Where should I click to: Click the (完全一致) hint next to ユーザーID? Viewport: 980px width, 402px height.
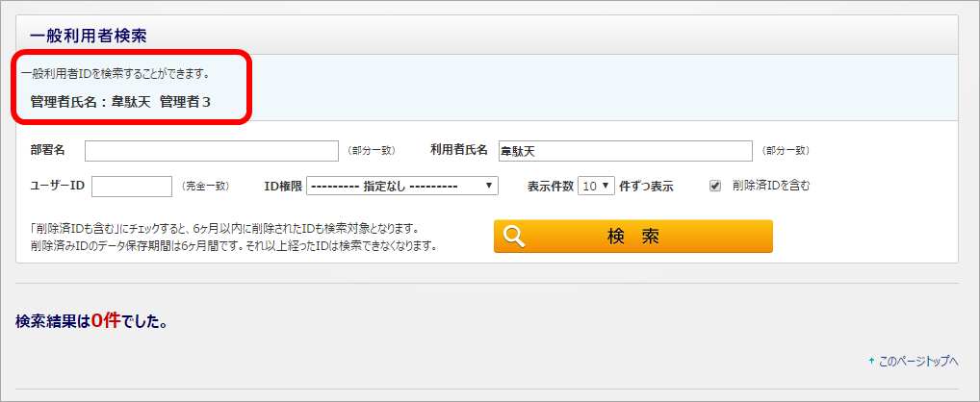point(204,186)
